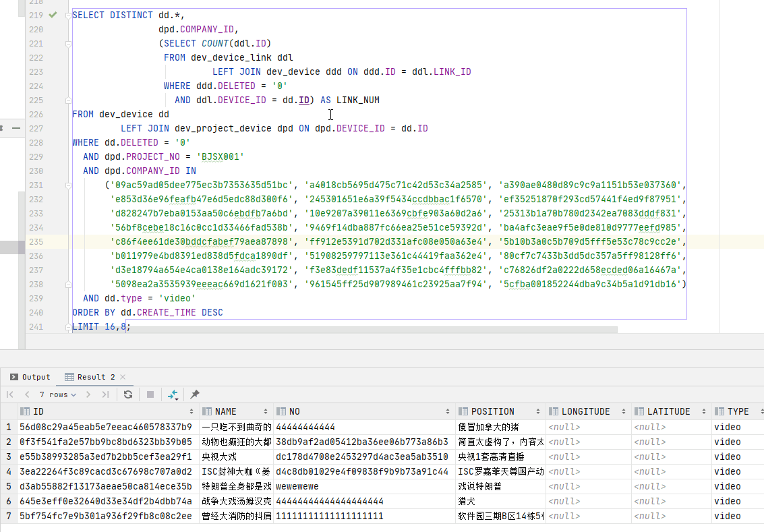The image size is (764, 532).
Task: Go to the next results page
Action: (89, 394)
